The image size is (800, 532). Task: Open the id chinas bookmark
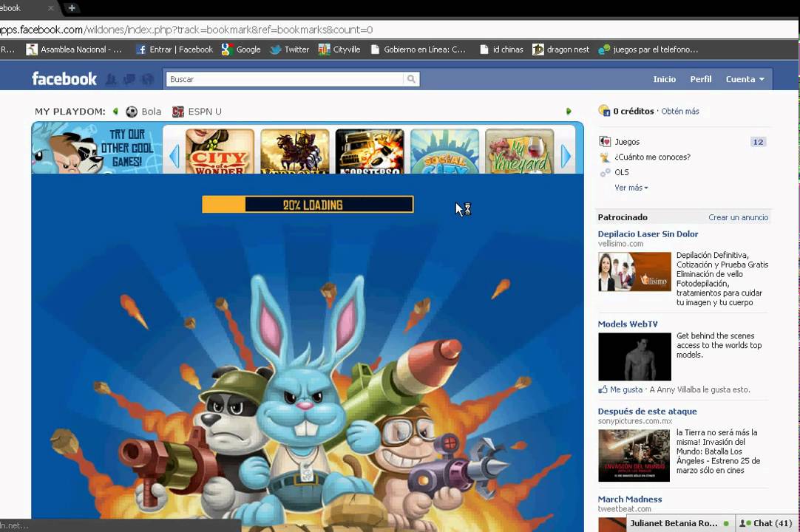[x=502, y=50]
